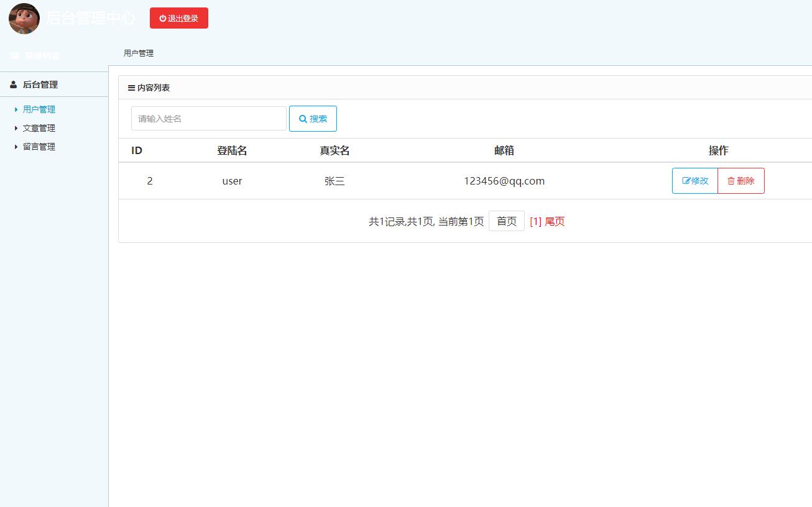Go to the 首页 pagination button

506,221
